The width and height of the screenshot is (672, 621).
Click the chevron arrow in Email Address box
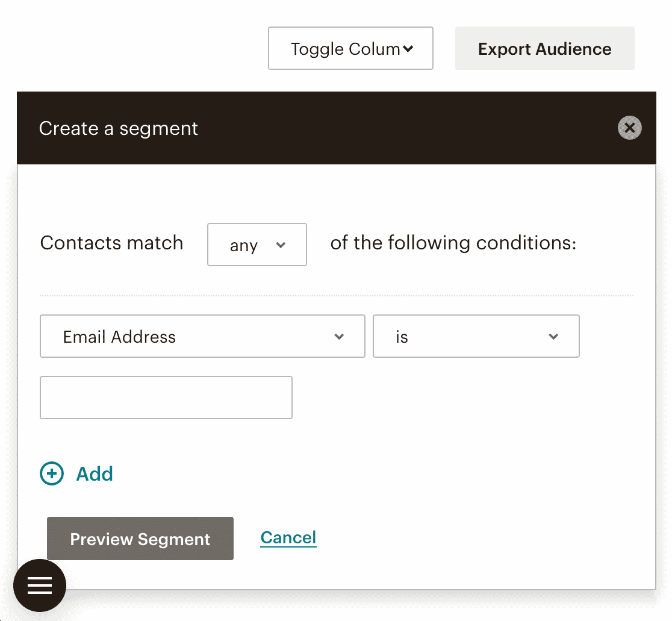(339, 337)
